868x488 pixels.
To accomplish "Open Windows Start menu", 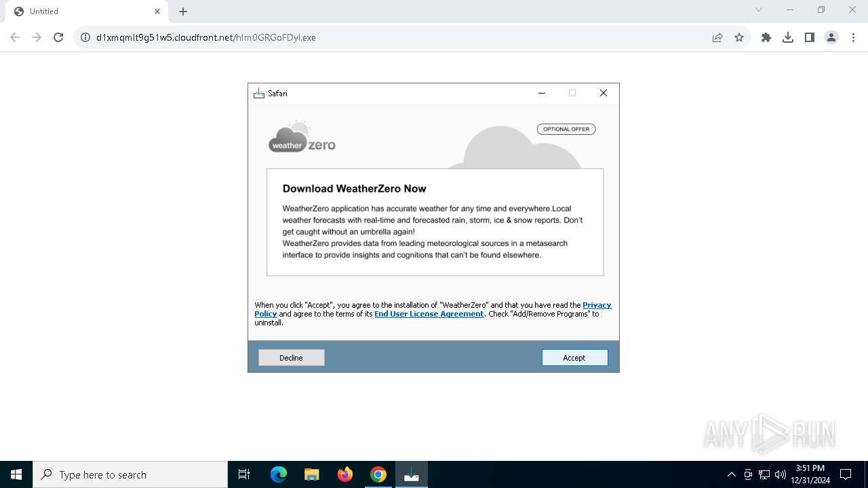I will 16,474.
